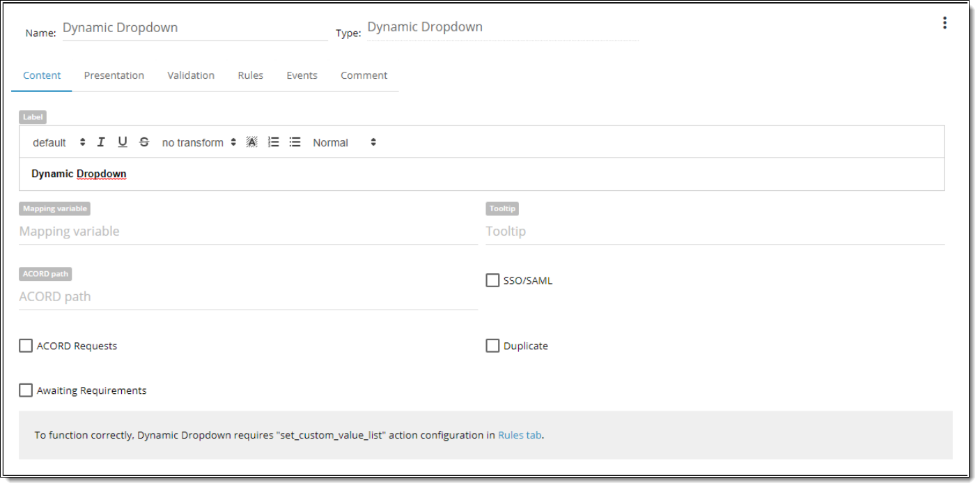
Task: Focus the Tooltip text field
Action: 715,231
